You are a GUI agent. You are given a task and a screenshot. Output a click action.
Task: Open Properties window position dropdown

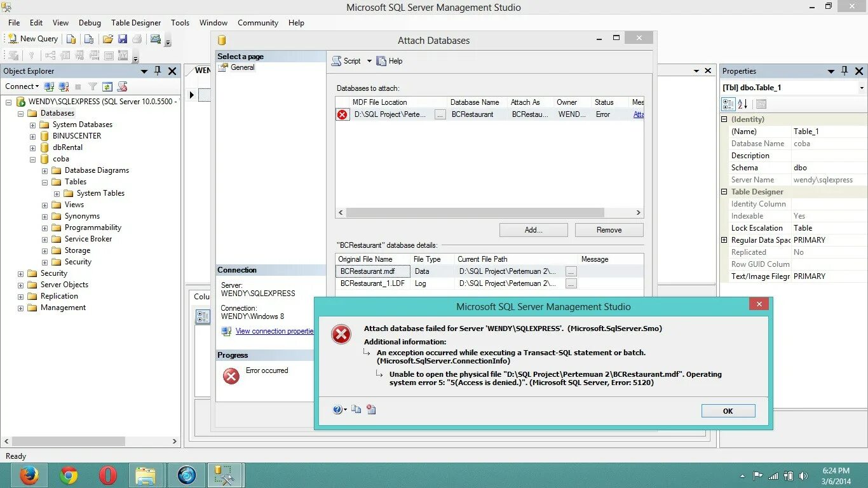coord(831,71)
